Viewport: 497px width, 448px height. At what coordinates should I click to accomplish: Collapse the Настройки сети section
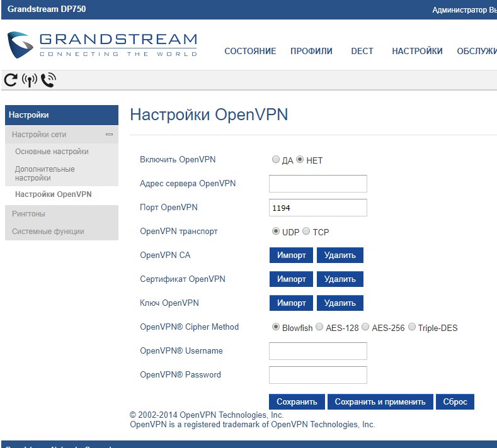tap(110, 135)
